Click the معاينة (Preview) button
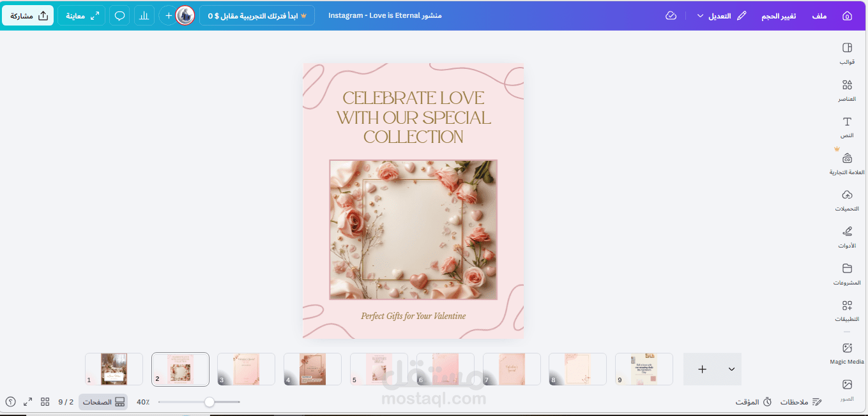The width and height of the screenshot is (868, 416). (x=81, y=15)
